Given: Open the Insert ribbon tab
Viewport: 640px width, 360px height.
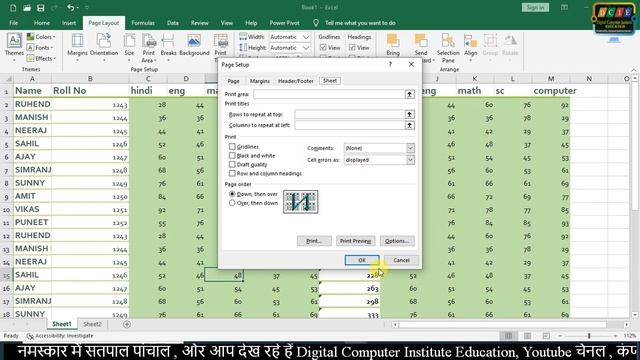Looking at the screenshot, I should [x=69, y=23].
